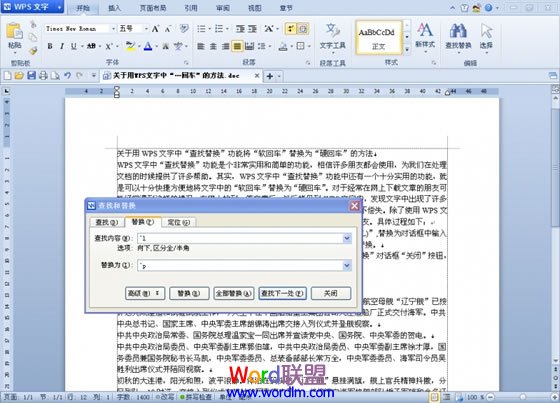Viewport: 560px width, 403px height.
Task: Open the 引用 ribbon tab
Action: [191, 8]
